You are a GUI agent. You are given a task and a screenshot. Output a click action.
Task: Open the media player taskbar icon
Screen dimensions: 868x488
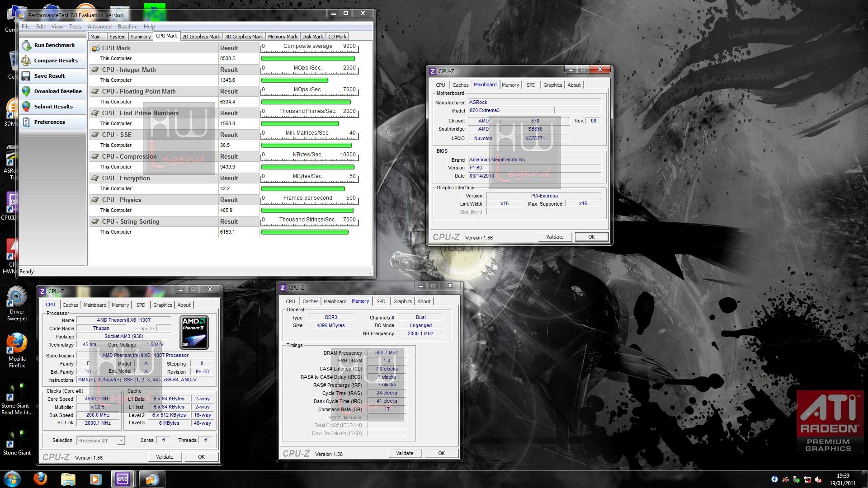[95, 479]
